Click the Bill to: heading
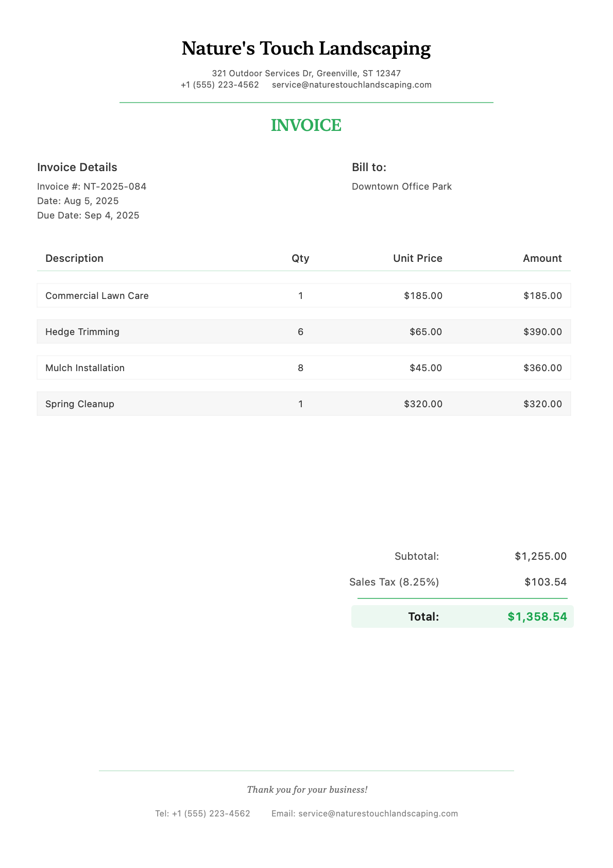Viewport: 613px width, 868px height. point(369,167)
